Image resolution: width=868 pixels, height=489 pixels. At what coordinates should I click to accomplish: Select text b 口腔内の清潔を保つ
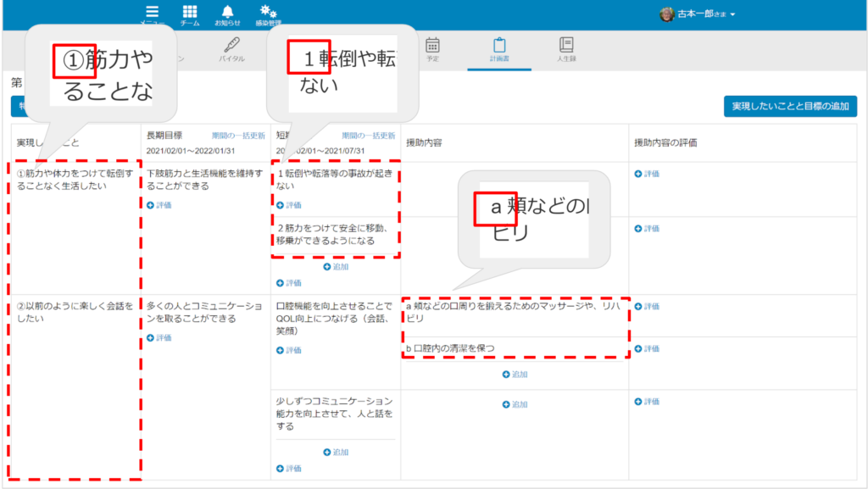click(x=450, y=348)
